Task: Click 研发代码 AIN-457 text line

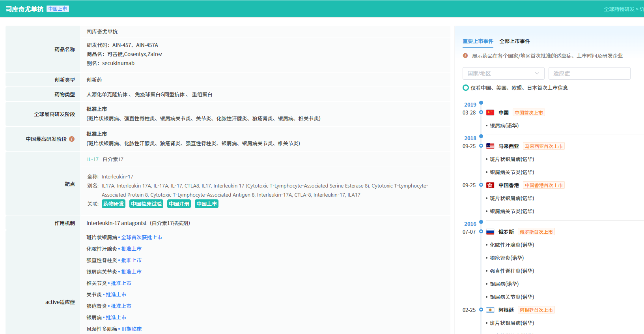Action: pos(122,45)
